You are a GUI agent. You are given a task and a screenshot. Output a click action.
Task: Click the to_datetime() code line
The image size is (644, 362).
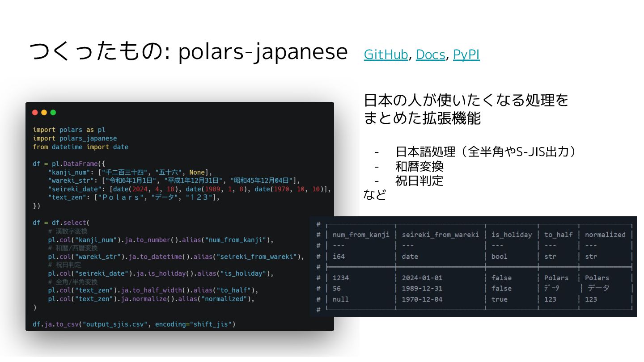coord(176,257)
